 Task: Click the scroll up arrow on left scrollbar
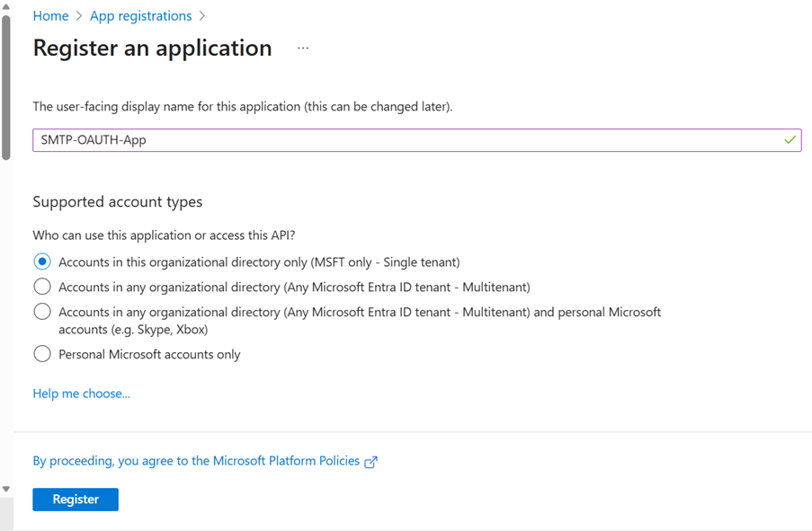click(x=6, y=6)
